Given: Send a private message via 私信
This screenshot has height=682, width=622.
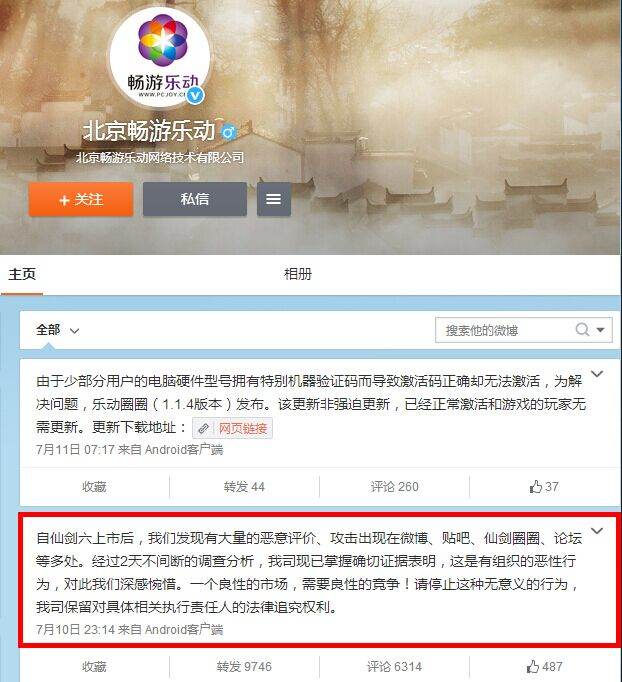Looking at the screenshot, I should (195, 199).
